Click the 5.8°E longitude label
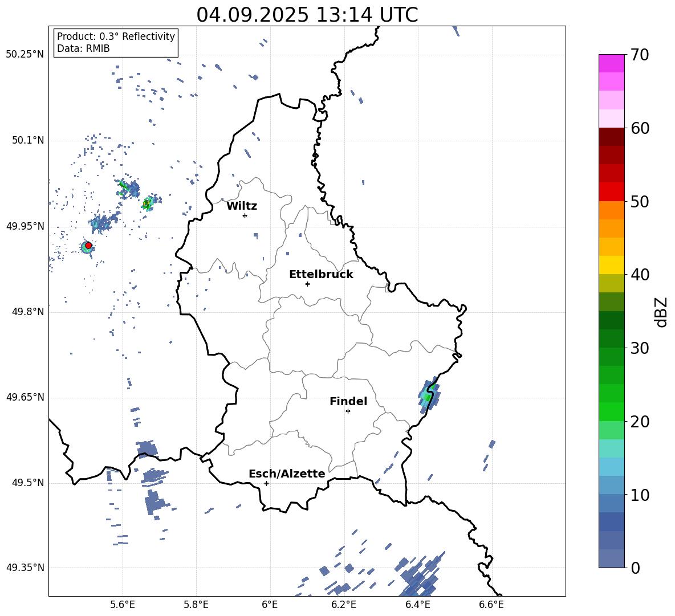 point(196,605)
